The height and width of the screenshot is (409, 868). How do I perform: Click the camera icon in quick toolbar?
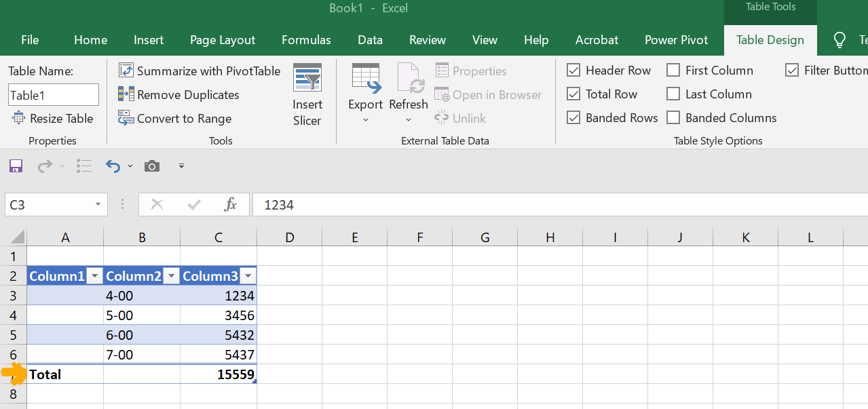[152, 166]
